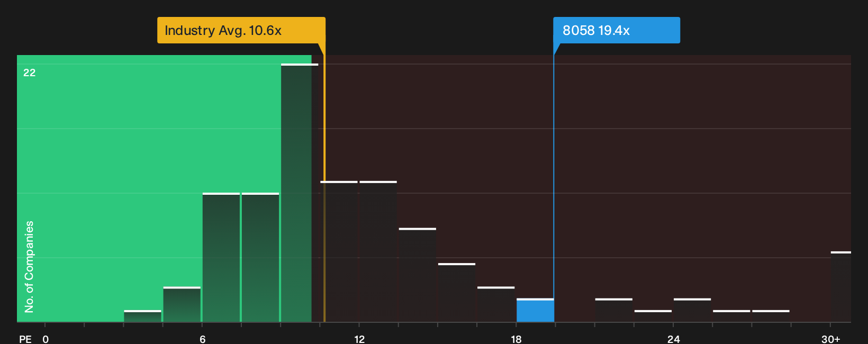This screenshot has width=868, height=344.
Task: Click the axis value 18
Action: [516, 339]
